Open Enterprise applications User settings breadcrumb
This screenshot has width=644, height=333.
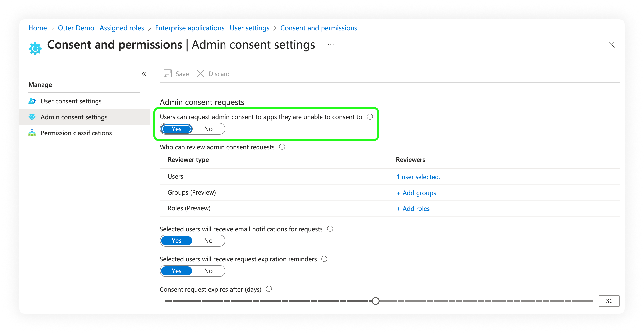point(212,28)
